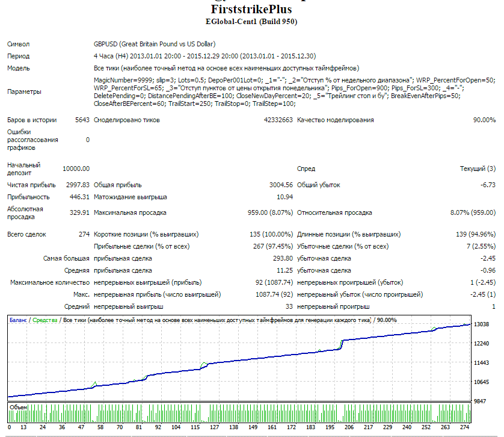
Task: Click the spread value Текущий (3)
Action: (478, 169)
